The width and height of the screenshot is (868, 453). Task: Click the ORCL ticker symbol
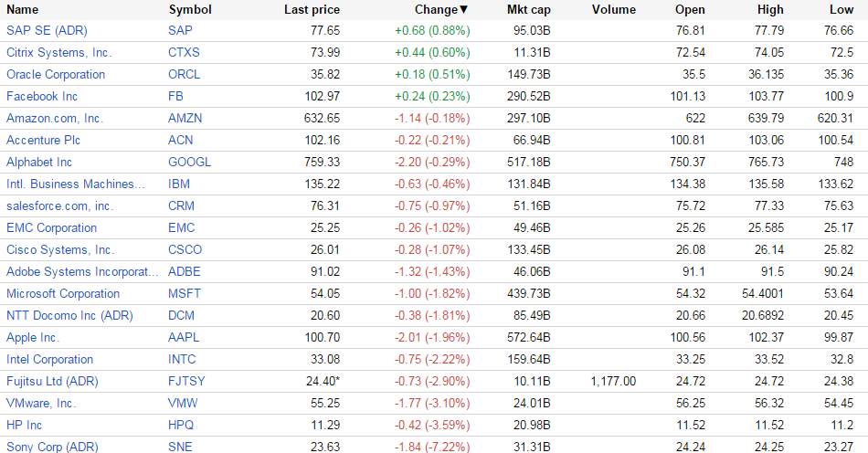(184, 75)
